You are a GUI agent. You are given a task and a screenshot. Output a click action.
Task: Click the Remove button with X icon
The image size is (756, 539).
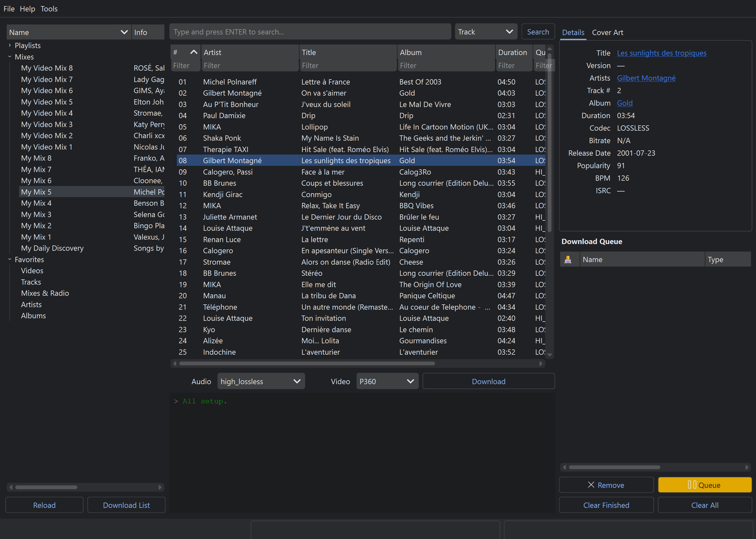click(x=606, y=485)
